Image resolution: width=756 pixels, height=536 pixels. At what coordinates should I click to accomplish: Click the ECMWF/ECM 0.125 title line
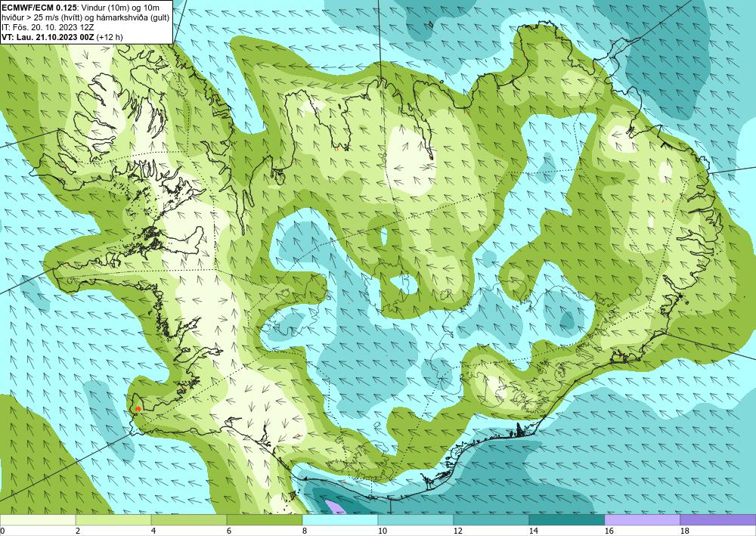tap(81, 8)
